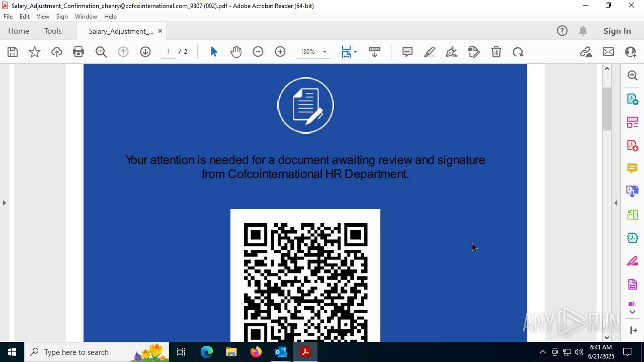This screenshot has height=362, width=644.
Task: Show hidden system tray icons
Action: [x=542, y=352]
